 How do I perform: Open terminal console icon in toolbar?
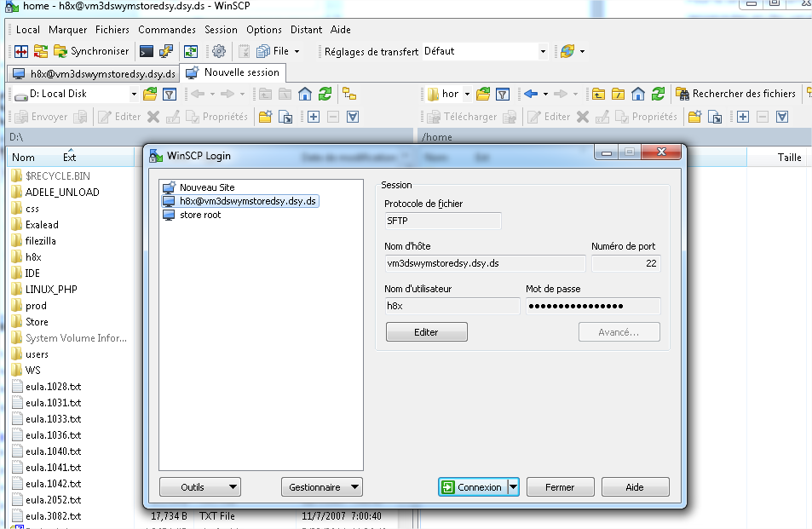pyautogui.click(x=147, y=51)
